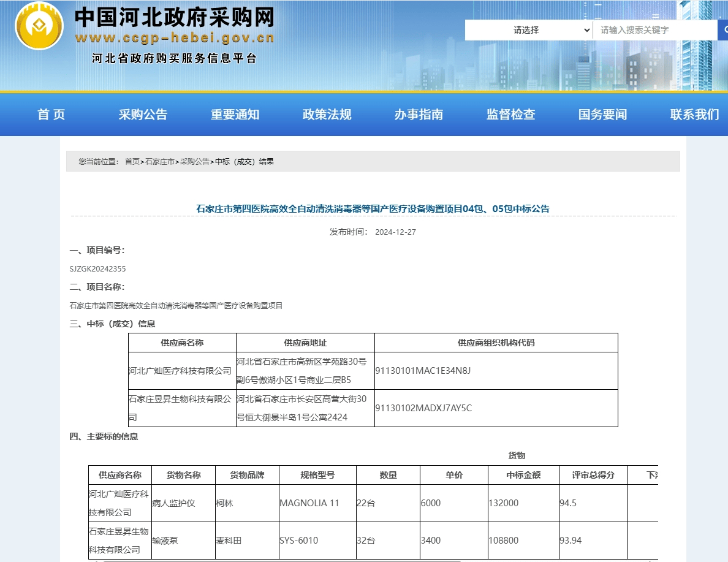Focus the 请输入搜索关键字 search field
The width and height of the screenshot is (728, 562).
pyautogui.click(x=655, y=30)
